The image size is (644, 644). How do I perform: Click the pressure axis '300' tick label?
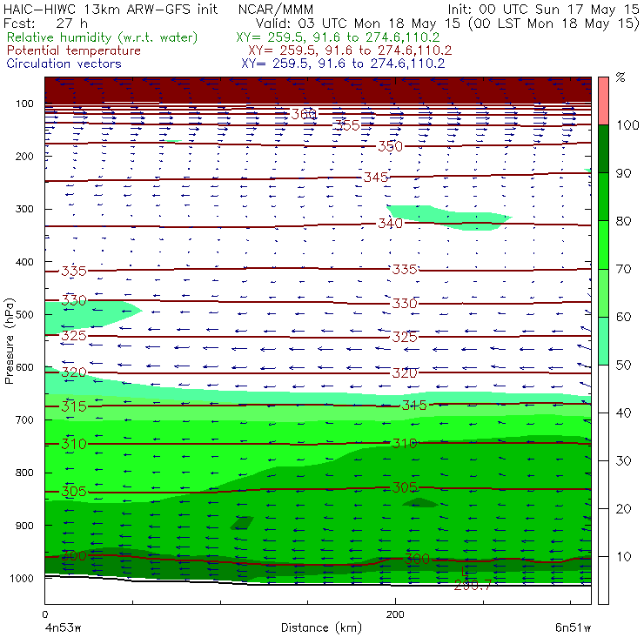(24, 209)
